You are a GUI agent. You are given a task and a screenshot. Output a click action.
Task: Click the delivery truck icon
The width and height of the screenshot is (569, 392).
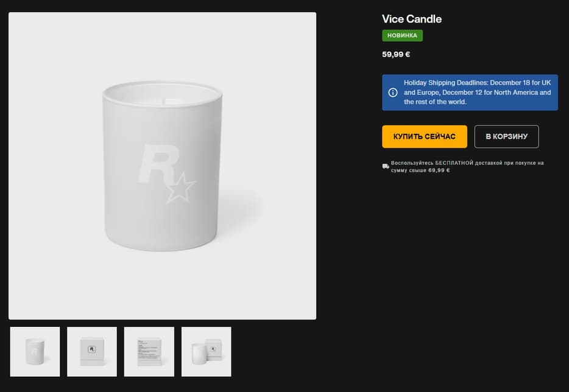pyautogui.click(x=386, y=166)
